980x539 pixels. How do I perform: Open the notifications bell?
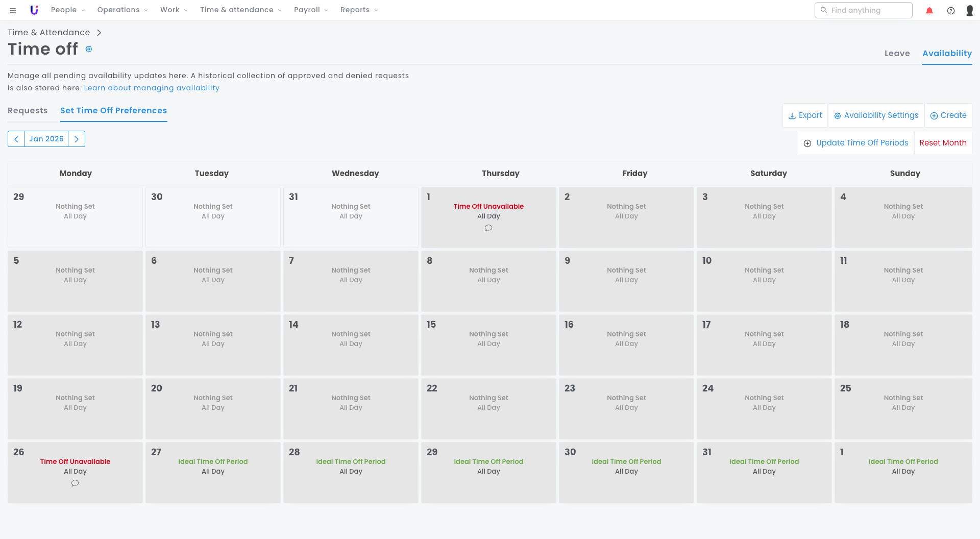tap(929, 11)
